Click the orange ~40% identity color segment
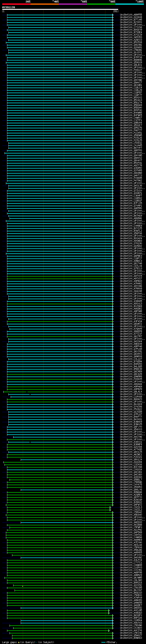This screenshot has width=146, height=644. [45, 4]
